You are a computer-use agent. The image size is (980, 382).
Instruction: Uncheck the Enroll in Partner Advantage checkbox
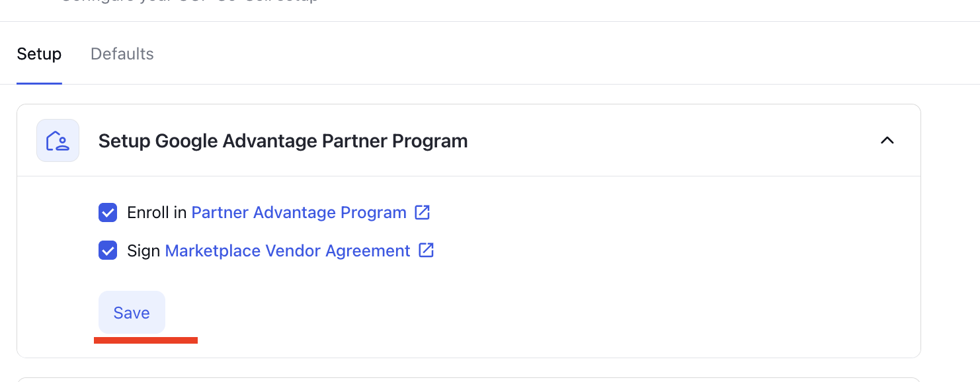click(x=108, y=213)
